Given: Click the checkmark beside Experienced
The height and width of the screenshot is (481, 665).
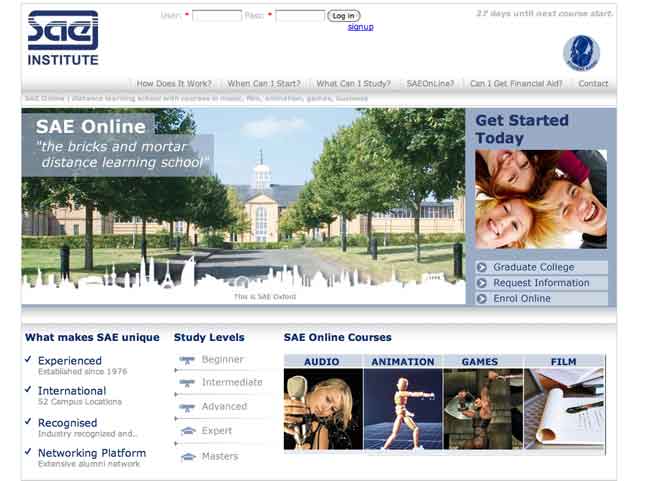Looking at the screenshot, I should point(28,359).
